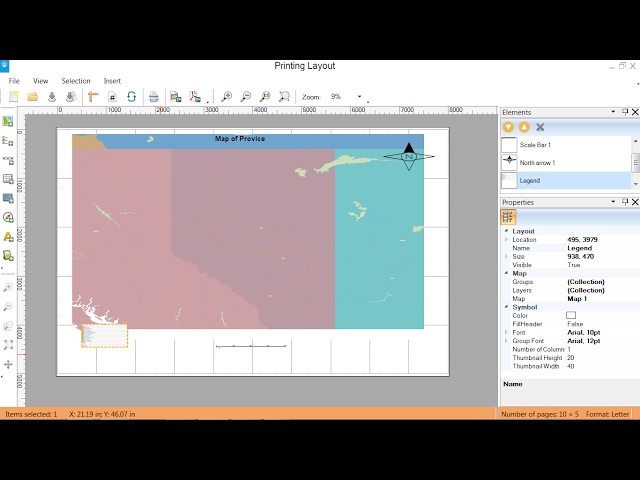This screenshot has width=640, height=480.
Task: Click the Color swatch in Symbol properties
Action: point(571,315)
